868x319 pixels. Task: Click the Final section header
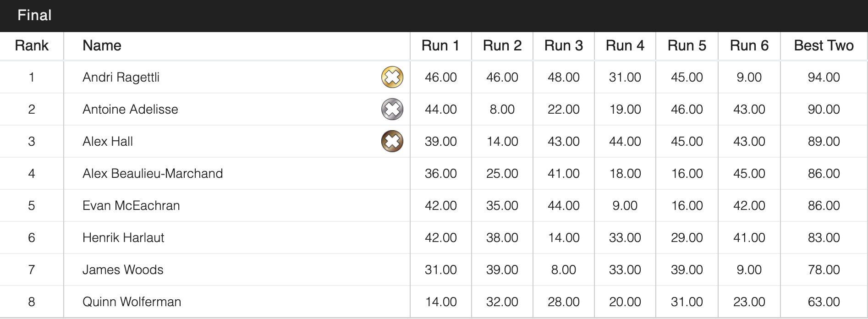point(34,16)
